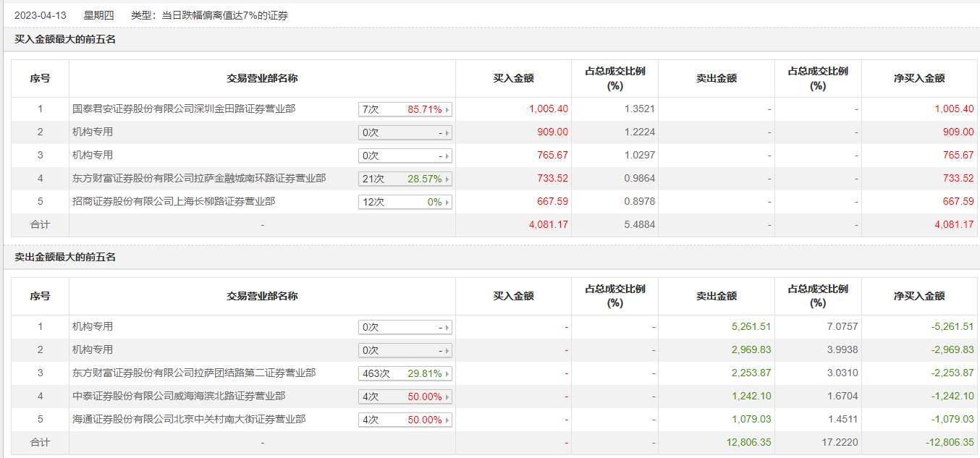980x458 pixels.
Task: Click 机构专用 in the 909.00 buy row
Action: (93, 132)
